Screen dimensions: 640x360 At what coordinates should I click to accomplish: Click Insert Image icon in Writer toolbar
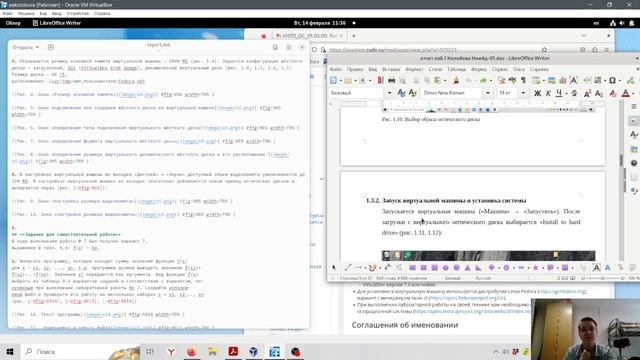point(551,80)
